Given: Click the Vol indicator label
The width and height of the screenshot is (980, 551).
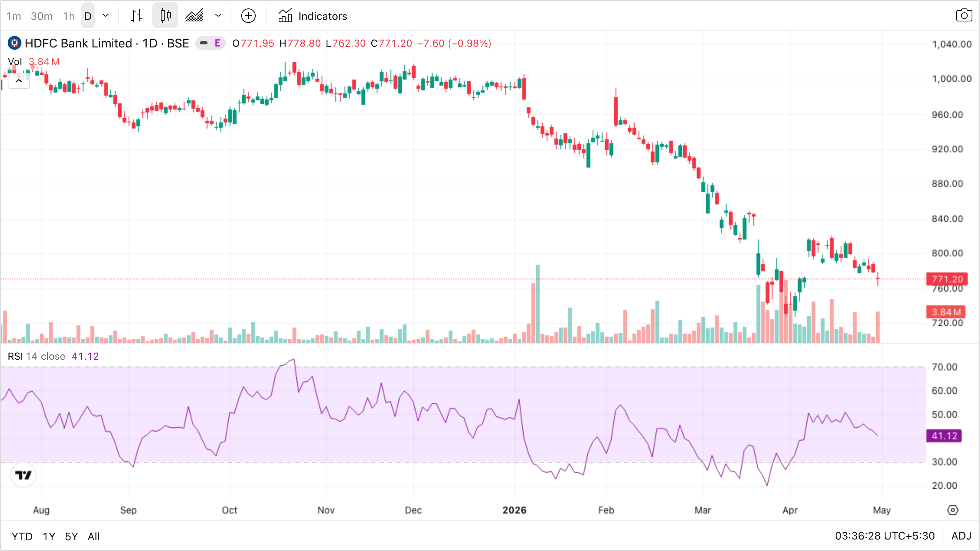Looking at the screenshot, I should [15, 62].
